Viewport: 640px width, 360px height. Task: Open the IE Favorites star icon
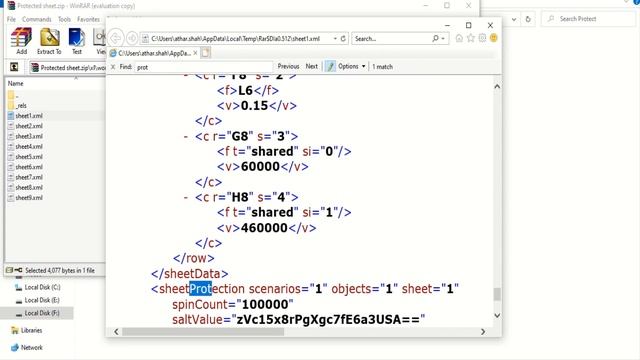coord(471,38)
